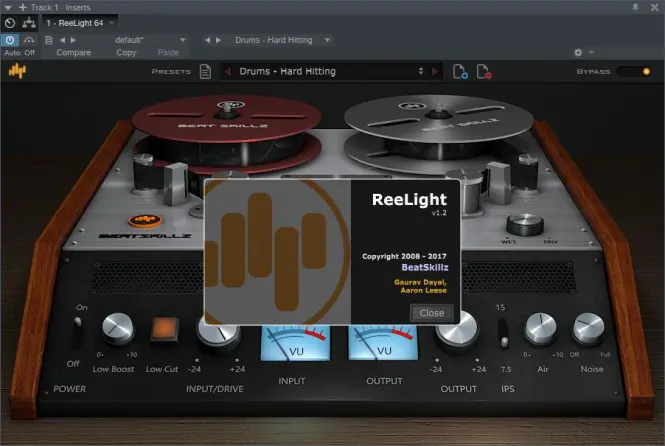Go to previous preset with red left arrow
This screenshot has height=446, width=665.
pos(228,72)
